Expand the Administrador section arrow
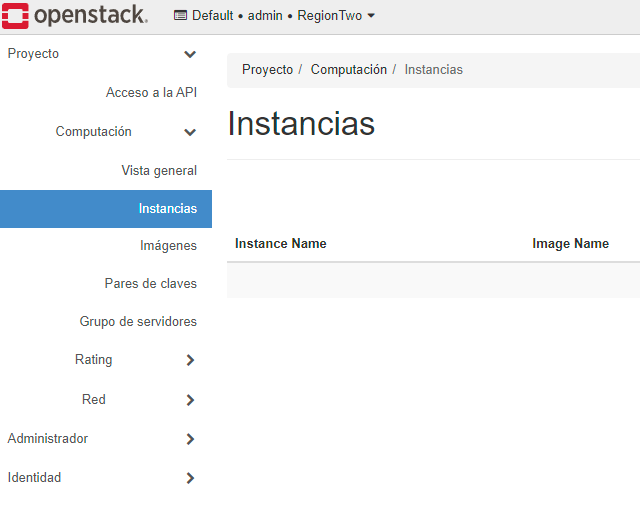Image resolution: width=640 pixels, height=527 pixels. click(x=190, y=439)
